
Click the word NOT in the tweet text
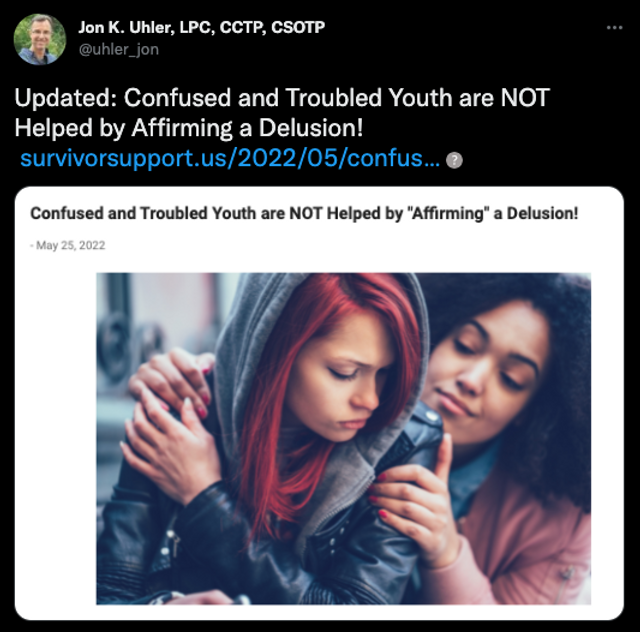point(525,98)
